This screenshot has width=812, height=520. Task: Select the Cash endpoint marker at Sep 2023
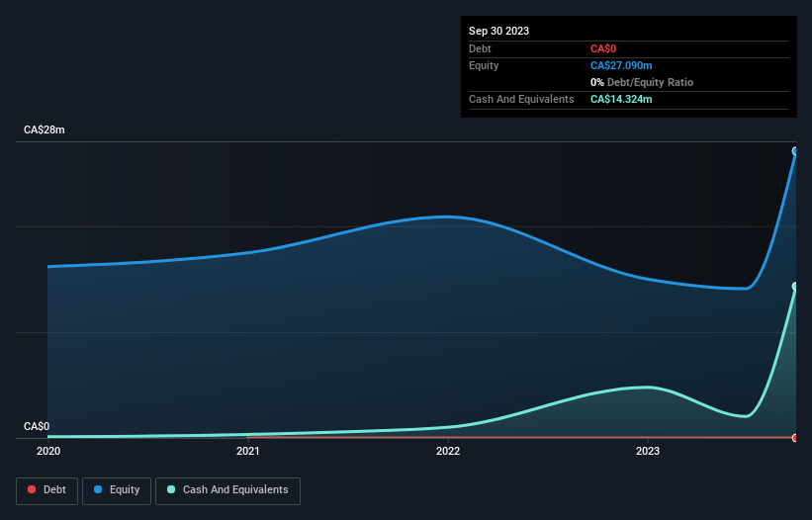795,286
